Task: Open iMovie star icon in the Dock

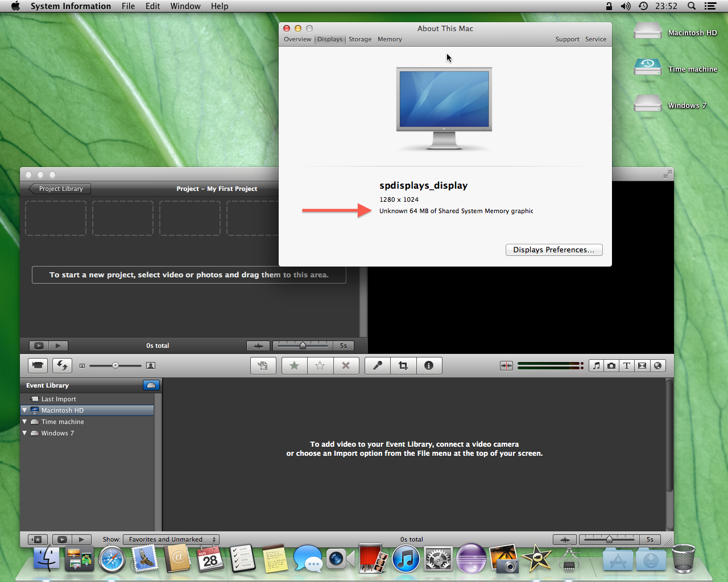Action: (x=536, y=559)
